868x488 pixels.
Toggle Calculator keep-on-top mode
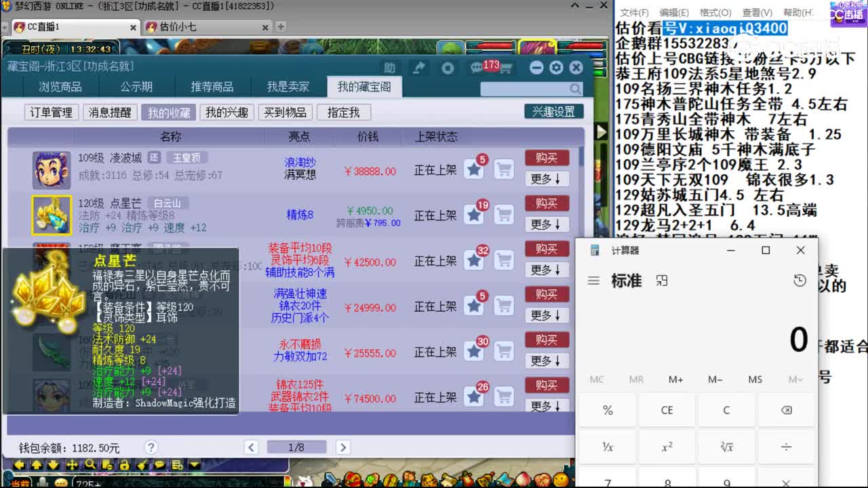coord(663,281)
